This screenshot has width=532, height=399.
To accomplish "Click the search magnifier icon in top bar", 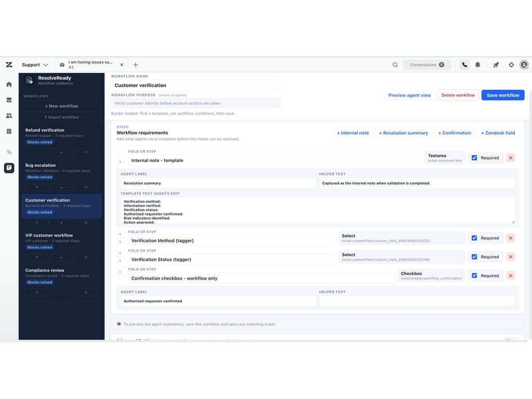I will point(395,65).
